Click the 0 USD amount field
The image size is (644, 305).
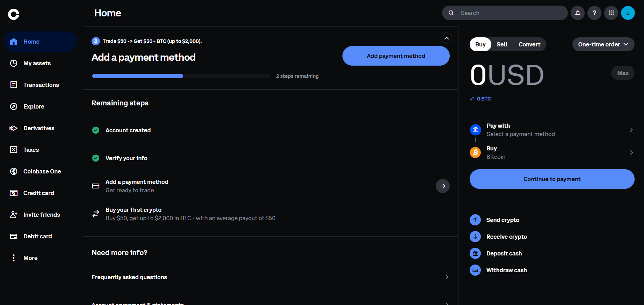[507, 75]
